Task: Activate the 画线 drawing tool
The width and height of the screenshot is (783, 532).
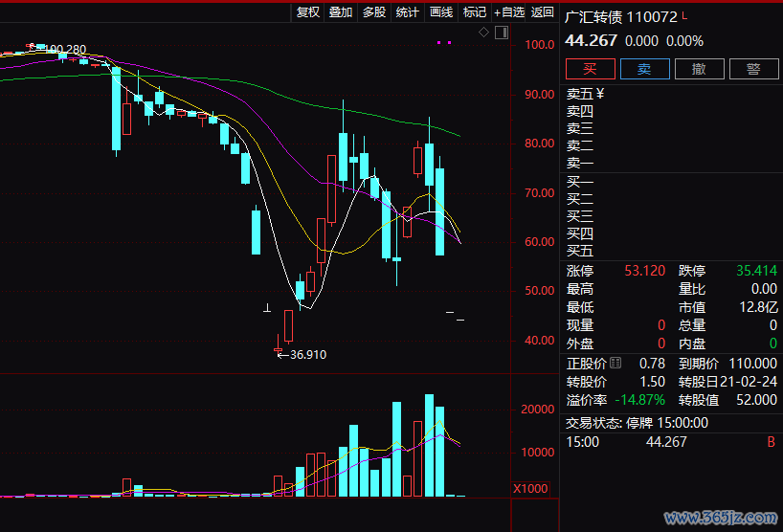Action: tap(441, 11)
